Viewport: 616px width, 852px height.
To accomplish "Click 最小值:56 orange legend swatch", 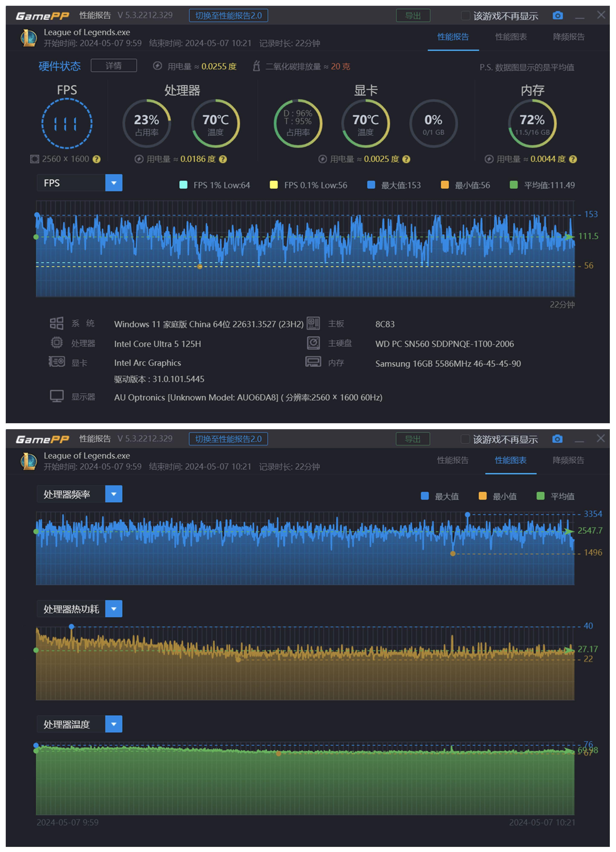I will pos(445,185).
